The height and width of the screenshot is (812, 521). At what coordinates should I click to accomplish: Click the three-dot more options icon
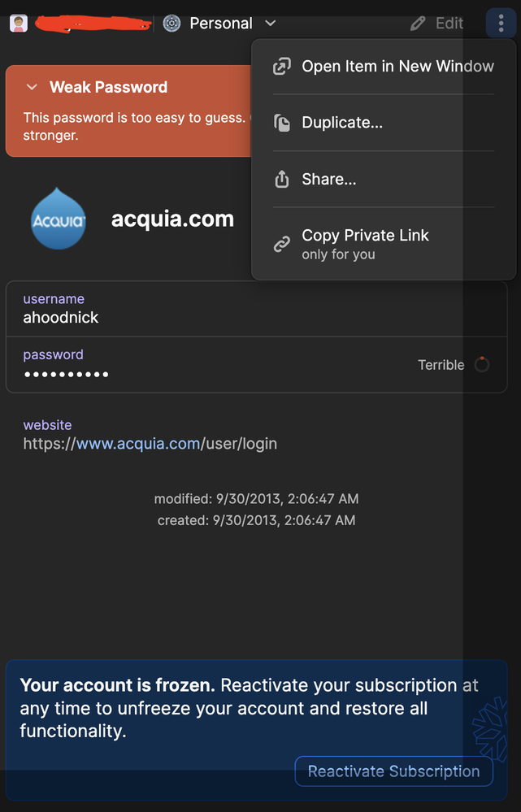pos(501,24)
